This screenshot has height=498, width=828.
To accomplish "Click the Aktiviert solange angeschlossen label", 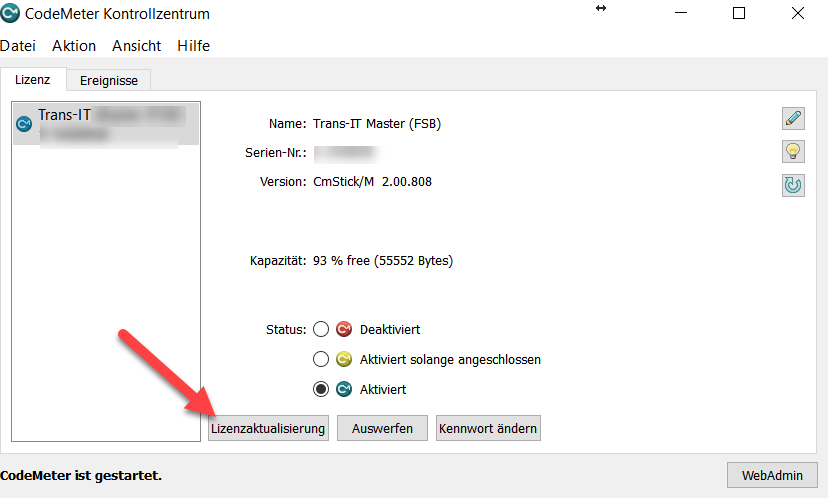I will tap(450, 360).
